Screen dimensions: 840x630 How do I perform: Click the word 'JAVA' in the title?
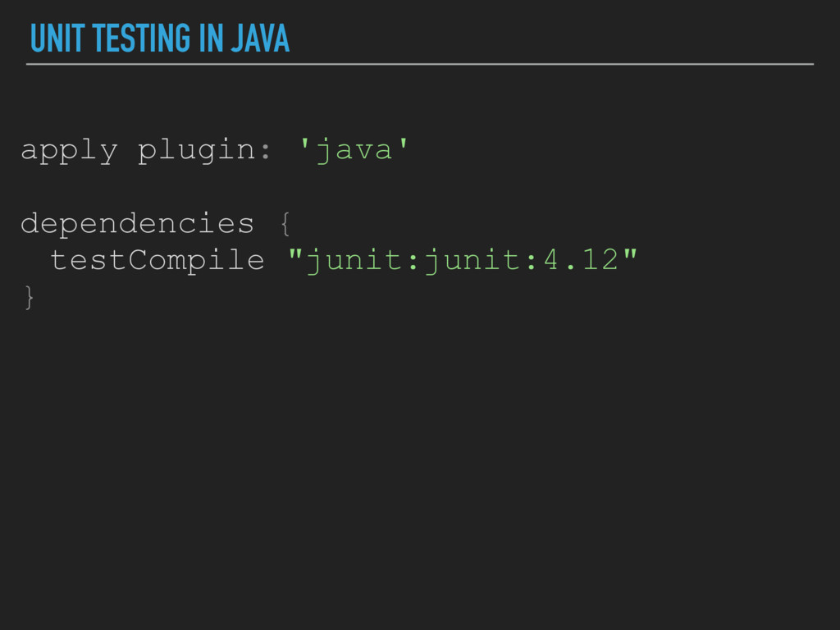[260, 38]
